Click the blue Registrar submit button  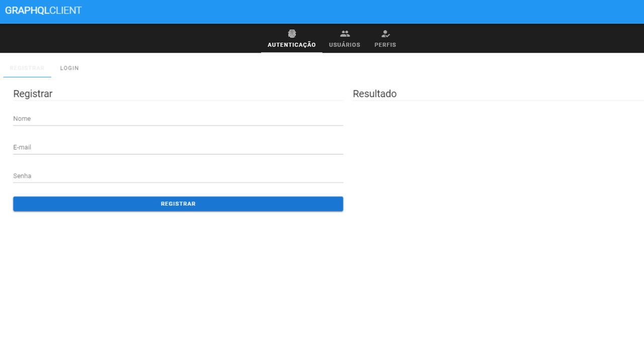pyautogui.click(x=178, y=204)
